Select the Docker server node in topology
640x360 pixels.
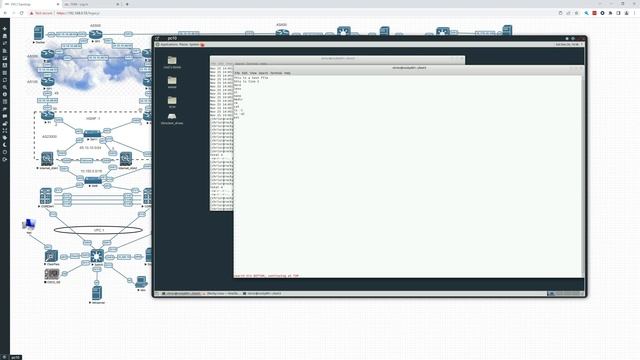[39, 33]
